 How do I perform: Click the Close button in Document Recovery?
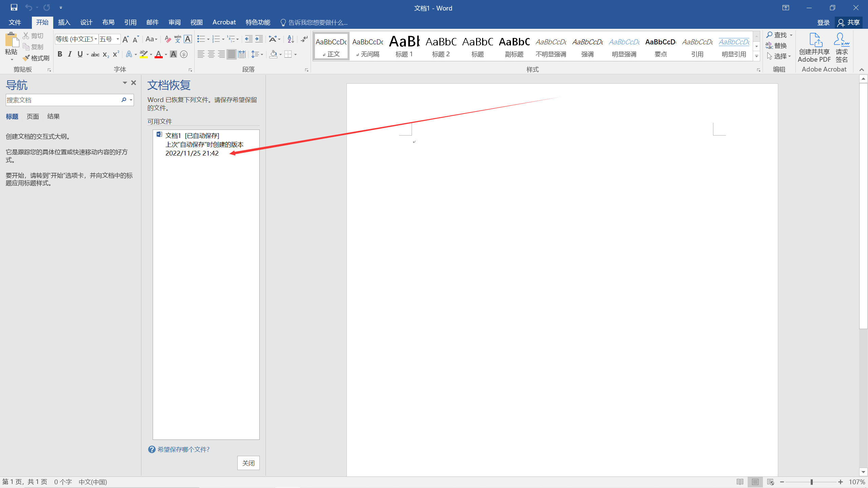click(x=248, y=463)
